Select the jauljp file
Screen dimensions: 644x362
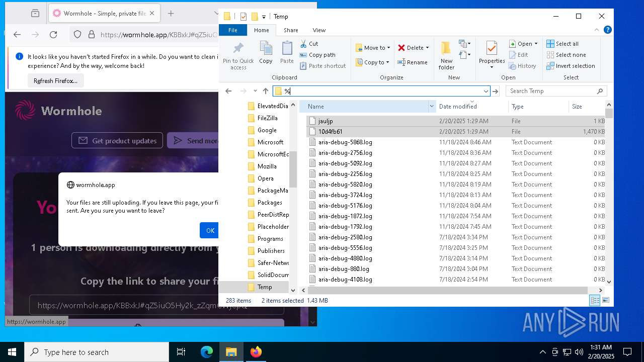(456, 121)
